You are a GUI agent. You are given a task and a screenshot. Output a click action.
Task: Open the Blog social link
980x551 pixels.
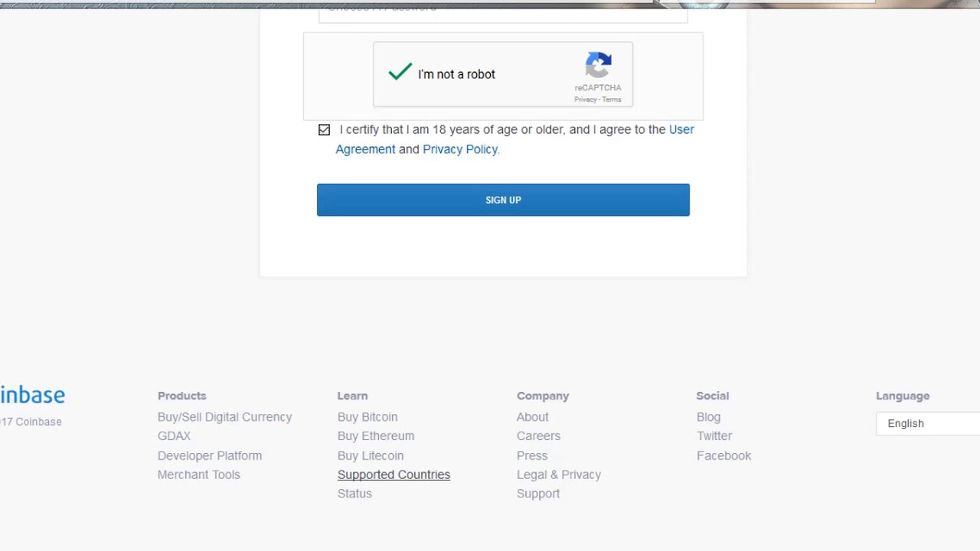(x=708, y=417)
